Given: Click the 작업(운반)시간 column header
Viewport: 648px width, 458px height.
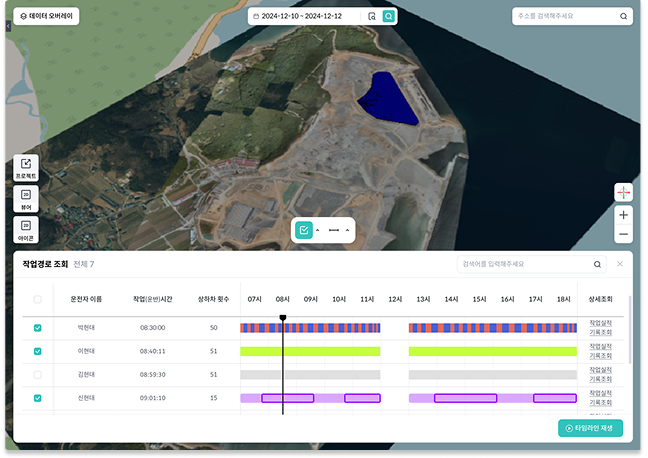Looking at the screenshot, I should 152,299.
